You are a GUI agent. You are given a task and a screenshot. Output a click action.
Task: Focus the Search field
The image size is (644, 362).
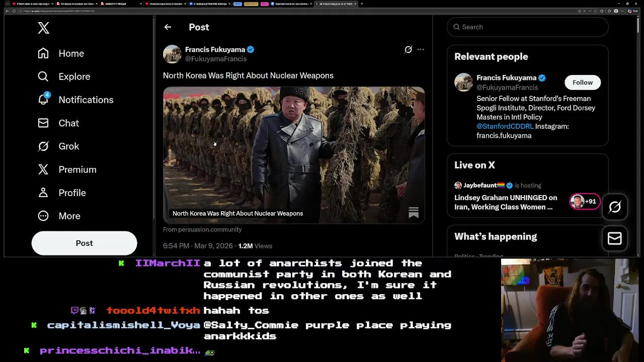[x=527, y=27]
